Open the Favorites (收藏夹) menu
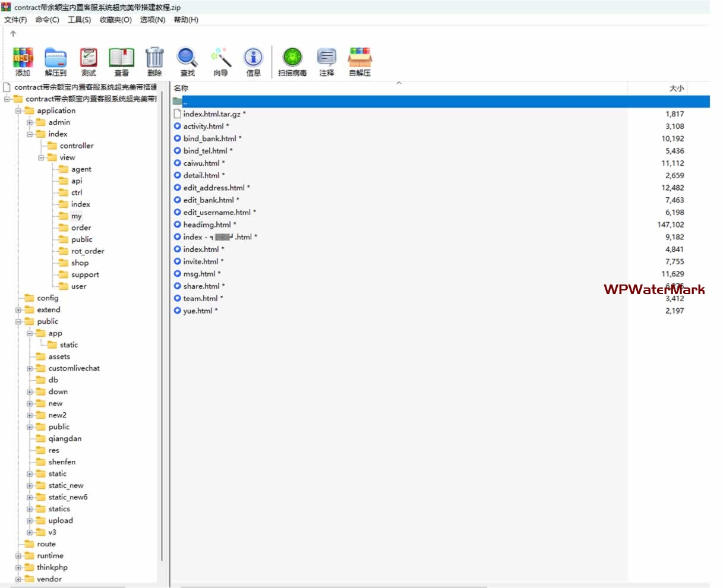The width and height of the screenshot is (723, 588). pos(115,20)
